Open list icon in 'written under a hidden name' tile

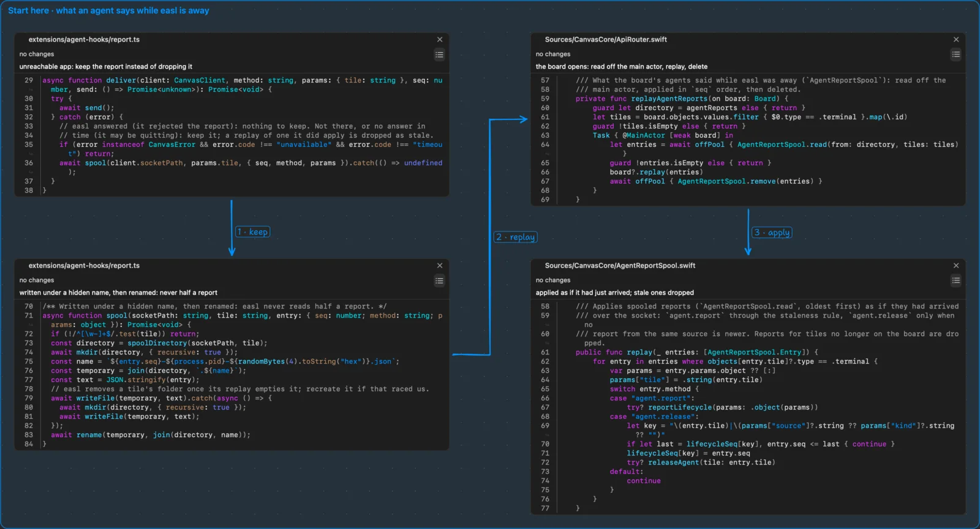tap(439, 280)
